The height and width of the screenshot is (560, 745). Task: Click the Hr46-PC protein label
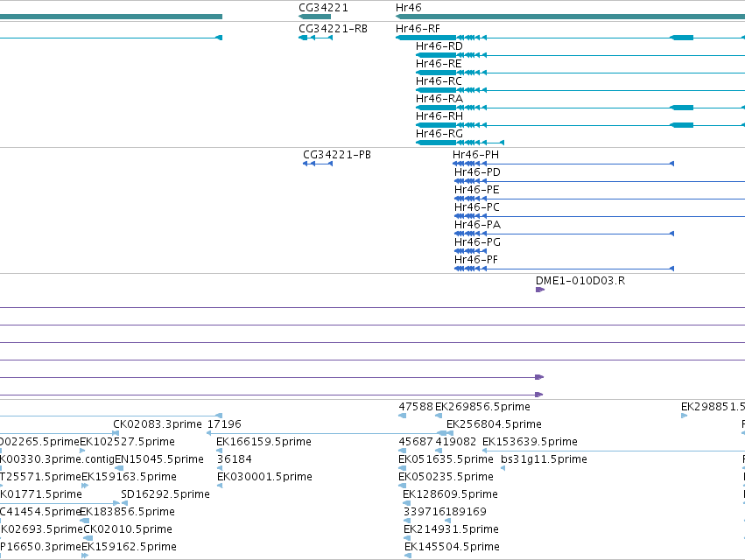(x=476, y=207)
